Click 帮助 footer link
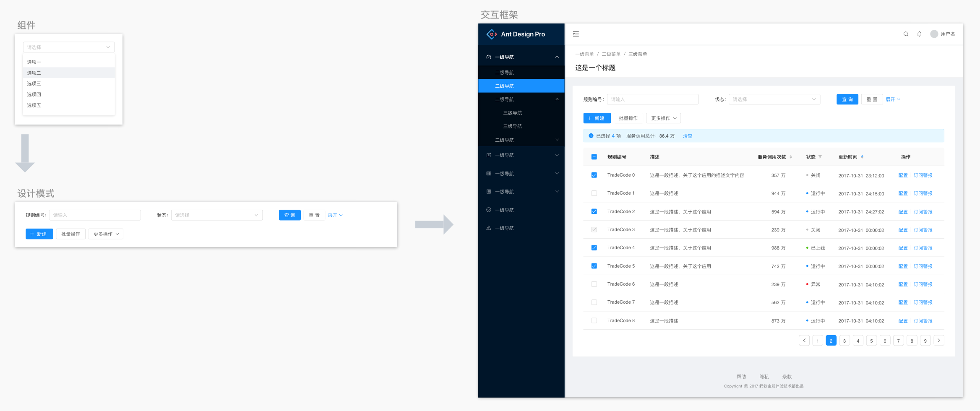 pyautogui.click(x=741, y=377)
